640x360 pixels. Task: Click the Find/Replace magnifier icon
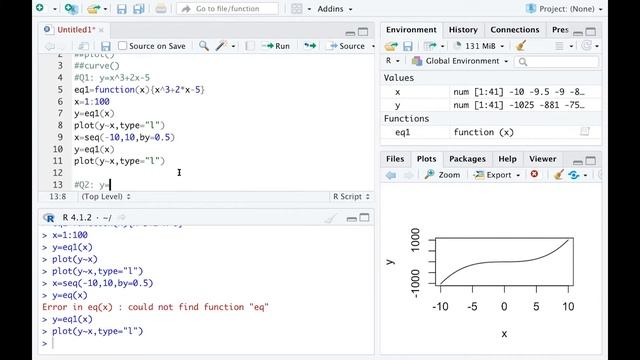point(204,46)
